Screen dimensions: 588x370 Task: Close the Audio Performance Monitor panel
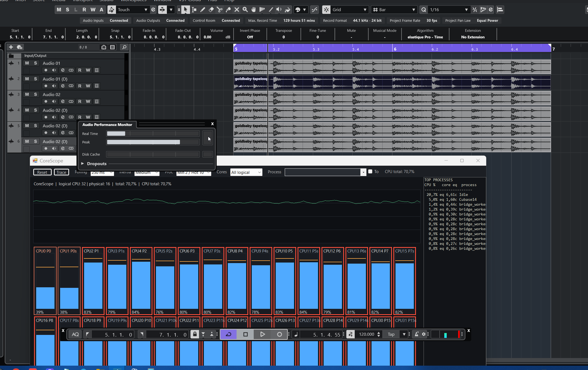[212, 124]
